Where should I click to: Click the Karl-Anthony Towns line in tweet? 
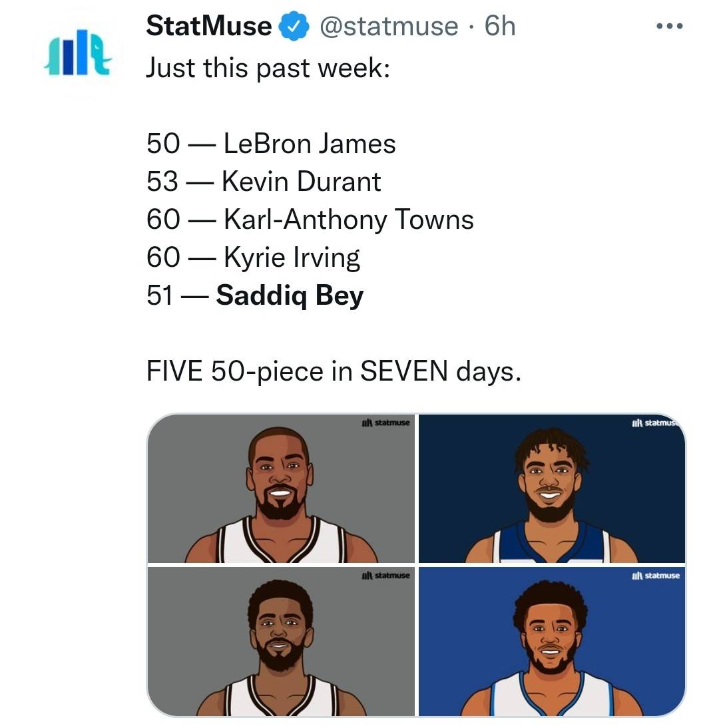310,219
